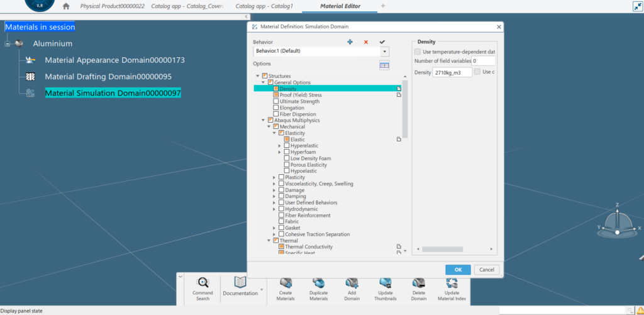Viewport: 644px width, 315px height.
Task: Open Command Search
Action: point(203,284)
